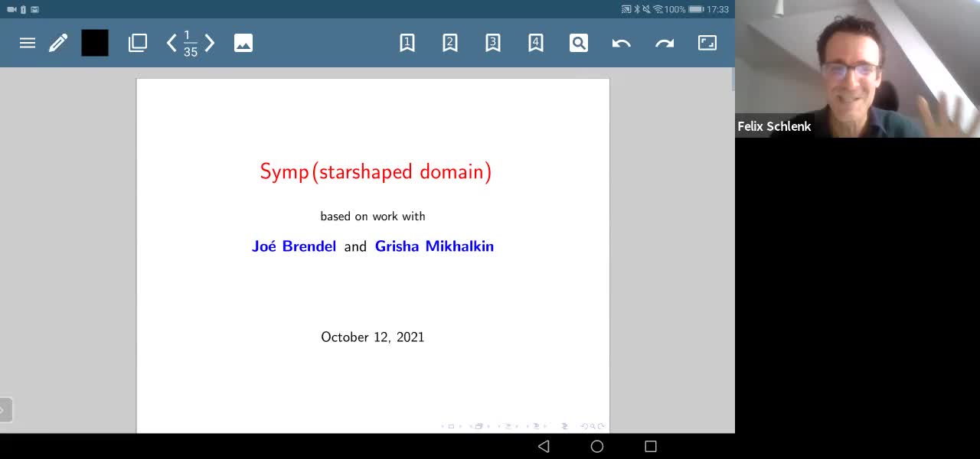980x459 pixels.
Task: Click the 17:33 clock in status bar
Action: pos(718,9)
